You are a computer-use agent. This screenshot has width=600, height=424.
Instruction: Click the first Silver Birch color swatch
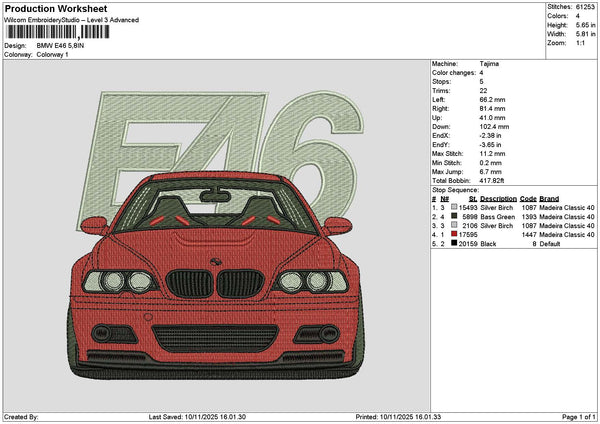[x=453, y=207]
